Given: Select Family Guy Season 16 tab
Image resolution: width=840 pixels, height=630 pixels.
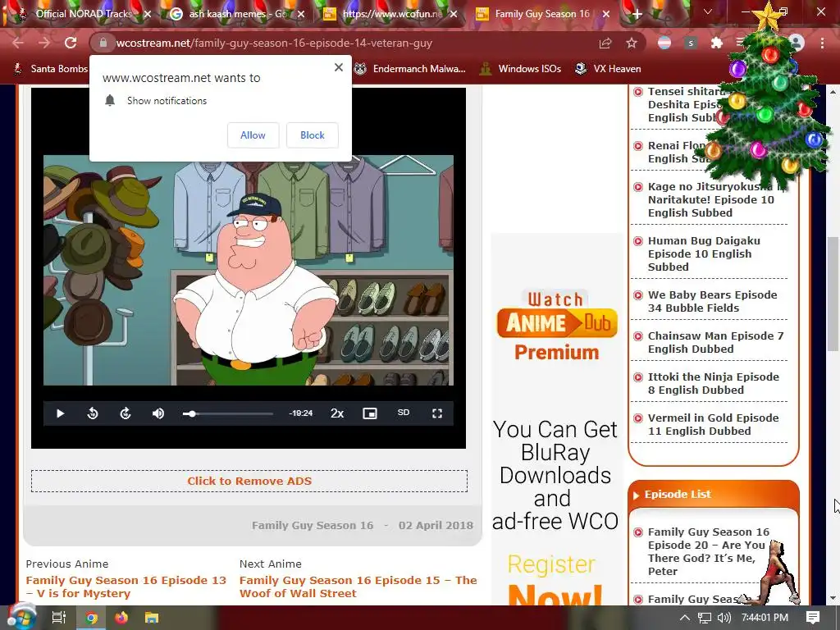Looking at the screenshot, I should [x=541, y=14].
